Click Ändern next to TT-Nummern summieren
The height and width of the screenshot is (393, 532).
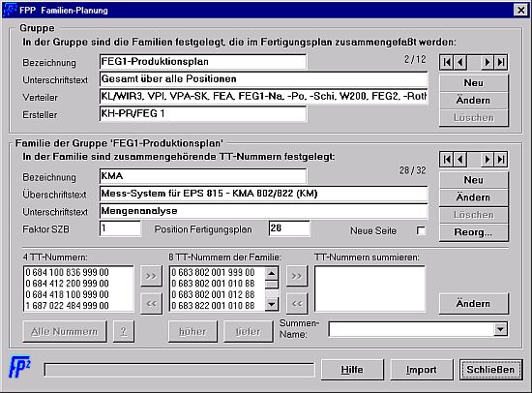(x=474, y=304)
